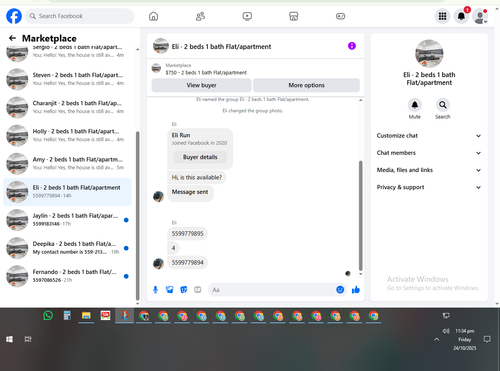Open Buyer details for Eli Run
This screenshot has width=500, height=371.
[x=200, y=157]
